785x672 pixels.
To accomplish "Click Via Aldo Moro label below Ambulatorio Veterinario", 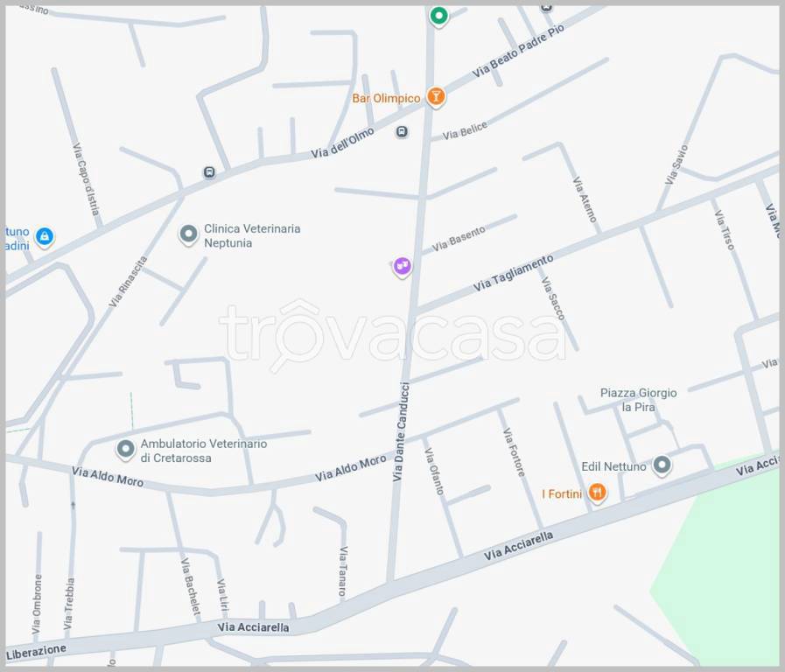I will point(107,476).
